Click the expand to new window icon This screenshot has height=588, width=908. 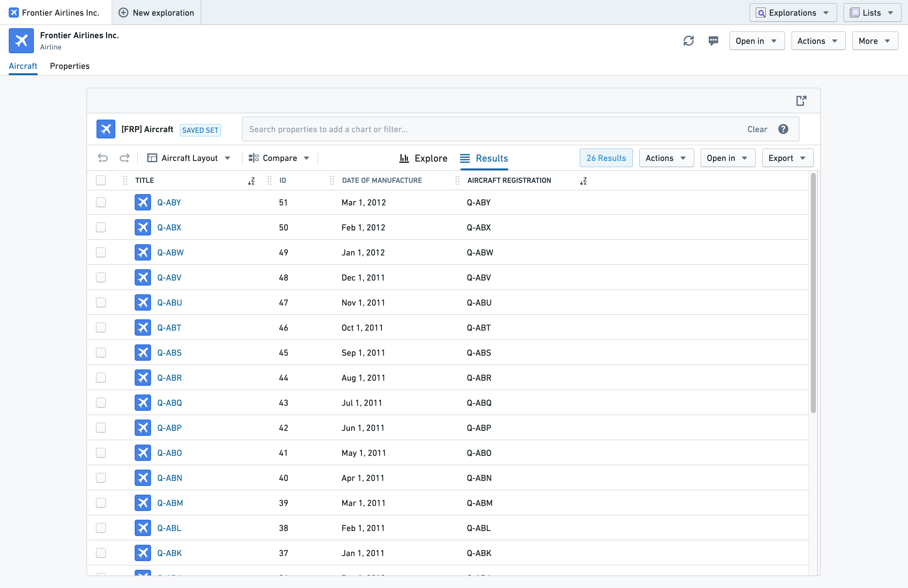(x=801, y=101)
